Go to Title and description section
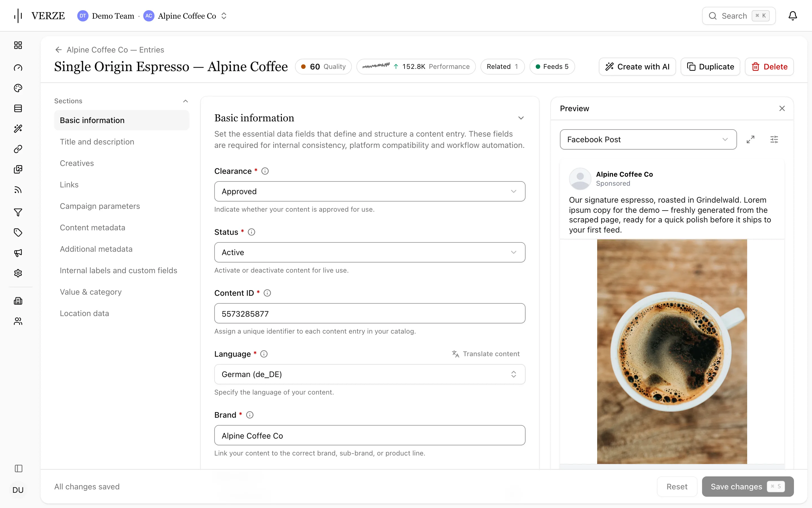 [x=97, y=142]
